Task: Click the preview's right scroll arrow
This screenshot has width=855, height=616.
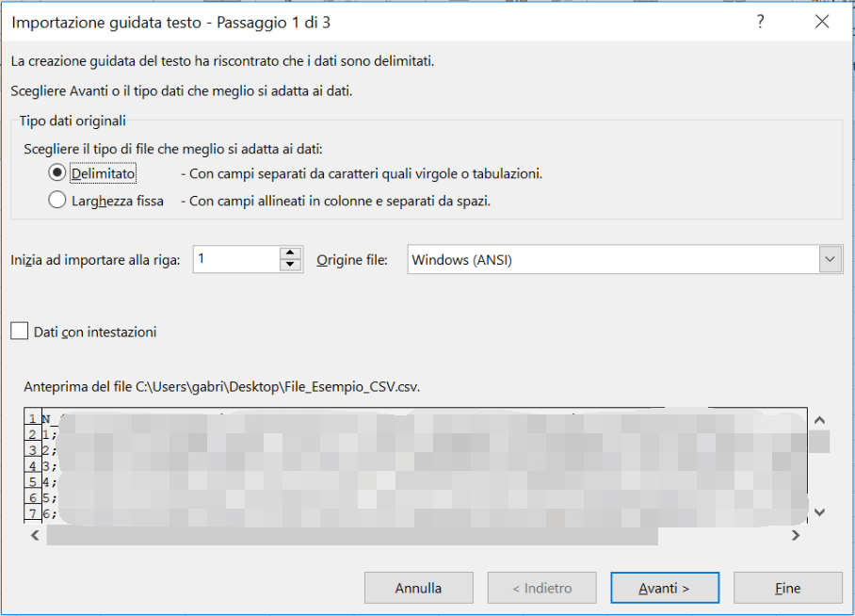Action: 796,534
